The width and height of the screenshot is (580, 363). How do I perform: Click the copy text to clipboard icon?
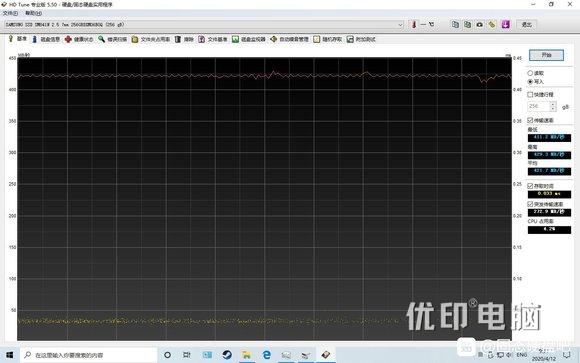coord(455,24)
